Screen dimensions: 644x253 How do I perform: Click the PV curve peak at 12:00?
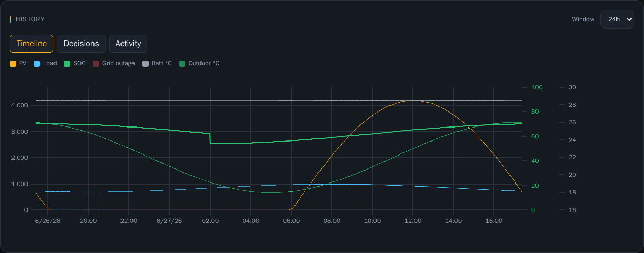[413, 101]
